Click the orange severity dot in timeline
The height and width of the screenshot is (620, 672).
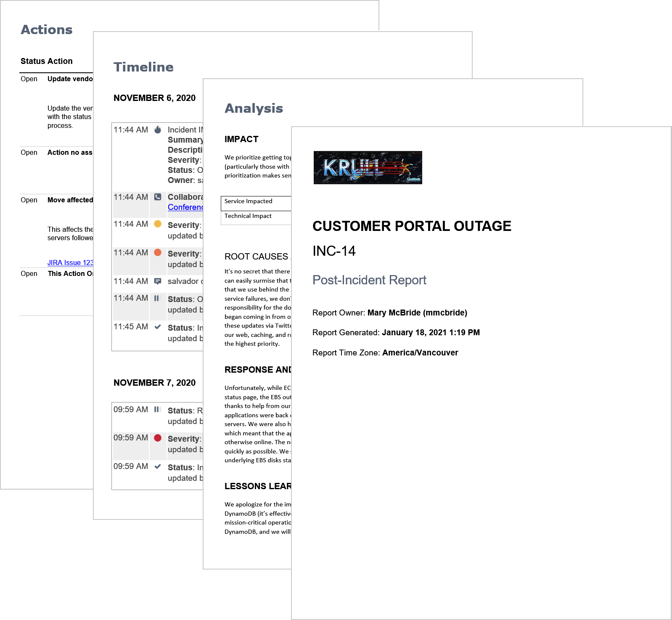158,252
